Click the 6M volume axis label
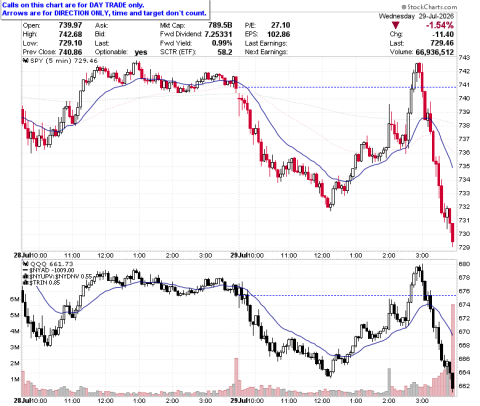Viewport: 480px width, 406px height. click(15, 299)
